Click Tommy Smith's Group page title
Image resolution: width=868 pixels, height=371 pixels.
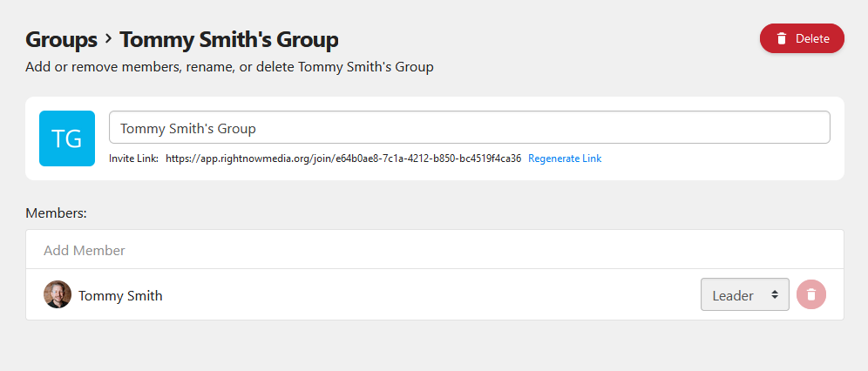coord(229,40)
